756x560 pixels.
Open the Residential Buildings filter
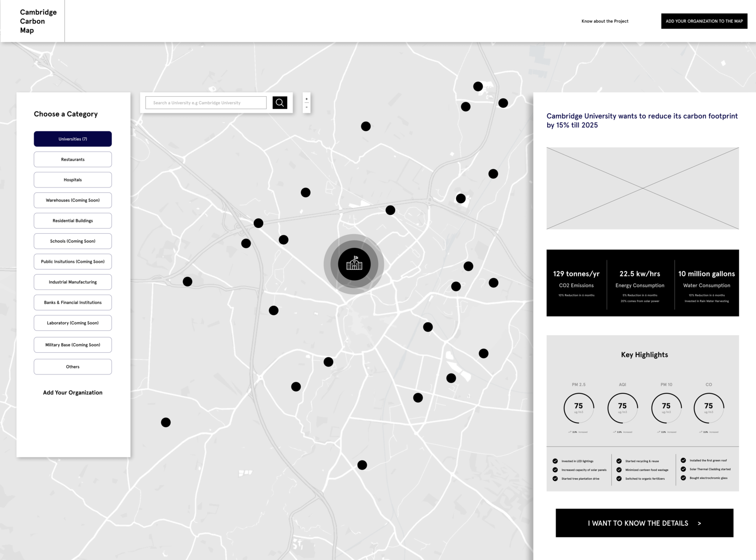coord(72,221)
